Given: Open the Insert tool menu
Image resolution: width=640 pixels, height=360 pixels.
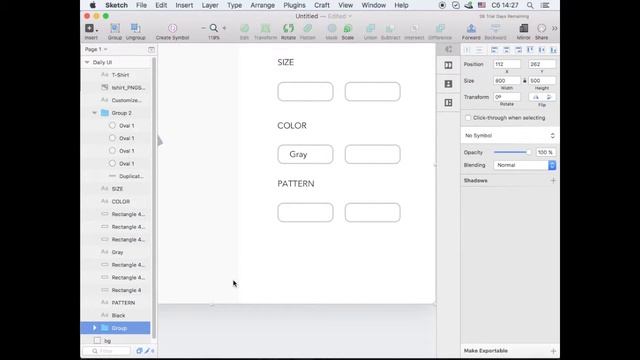Looking at the screenshot, I should [x=91, y=28].
